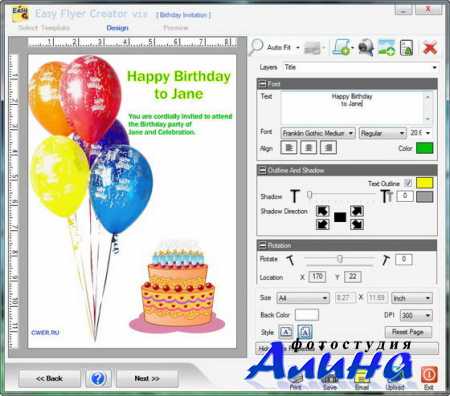This screenshot has width=450, height=396.
Task: Click the Reset Page button
Action: click(x=408, y=332)
